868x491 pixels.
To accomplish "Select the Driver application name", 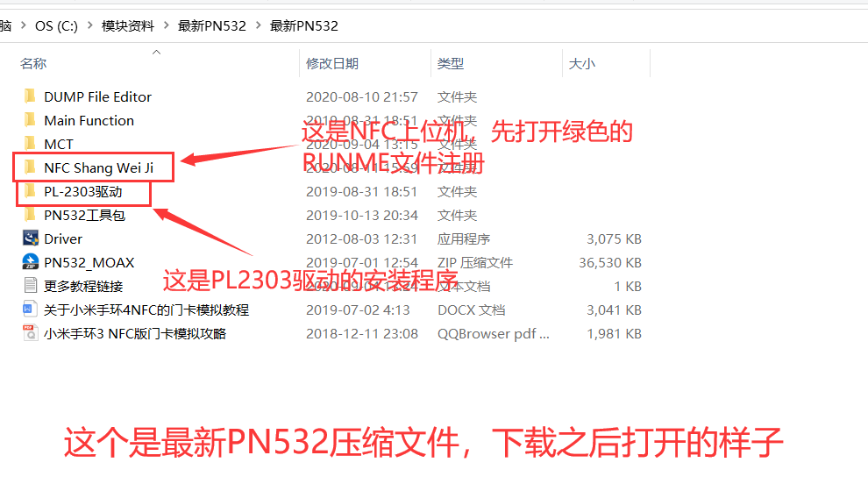I will (63, 239).
